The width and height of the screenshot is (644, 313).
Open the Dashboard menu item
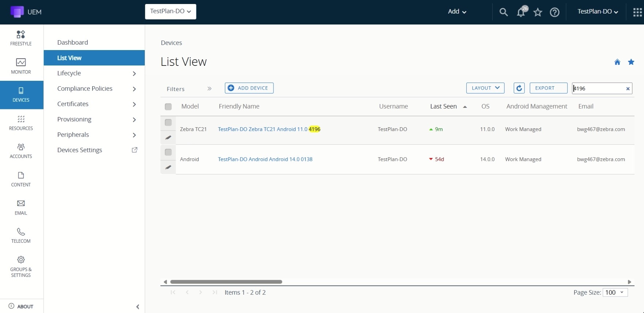pos(73,42)
